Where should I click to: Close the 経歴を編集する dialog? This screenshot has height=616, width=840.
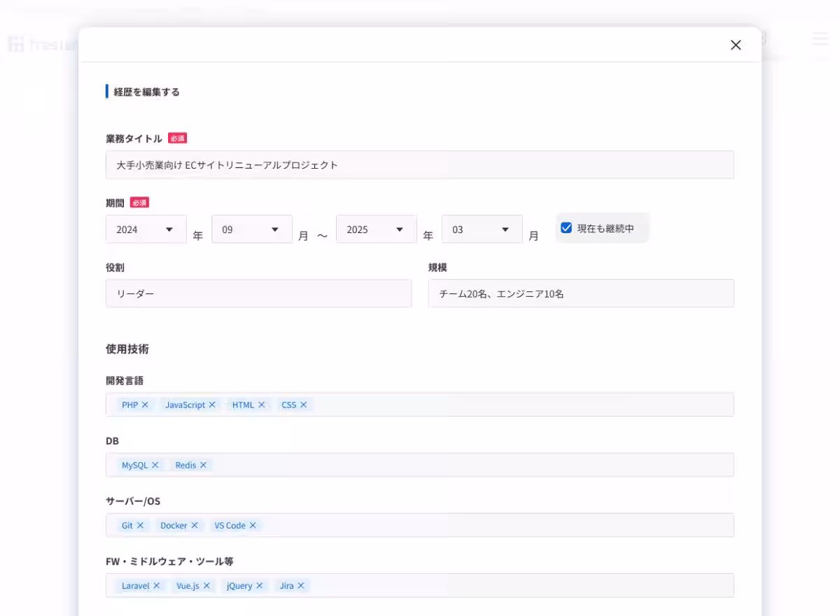(736, 45)
